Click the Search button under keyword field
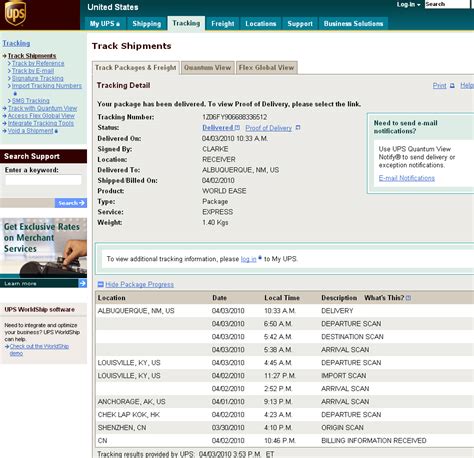The image size is (474, 458). pyautogui.click(x=71, y=203)
